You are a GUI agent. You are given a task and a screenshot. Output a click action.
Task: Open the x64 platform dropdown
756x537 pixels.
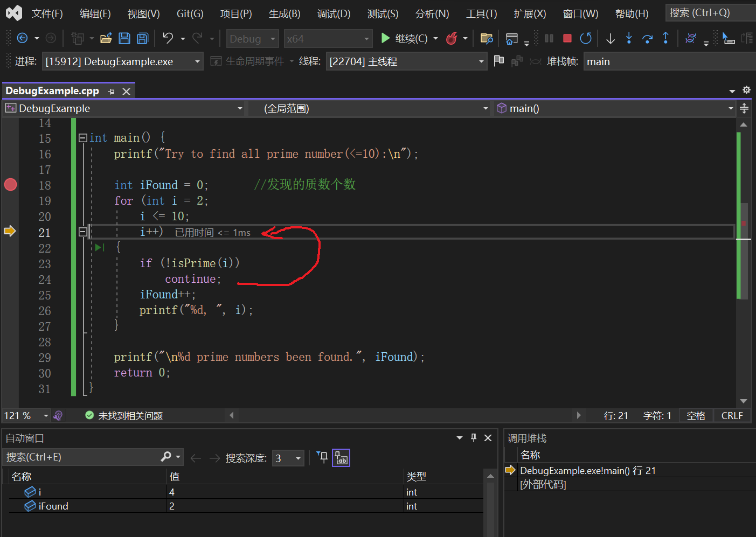pos(328,39)
